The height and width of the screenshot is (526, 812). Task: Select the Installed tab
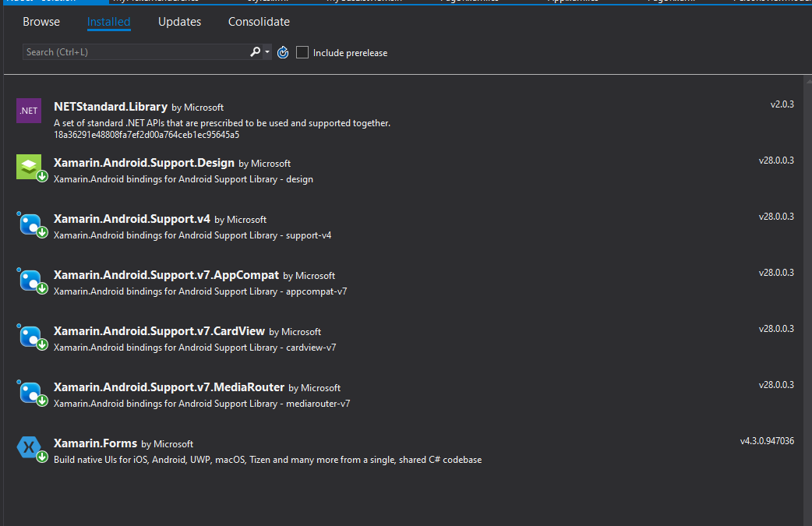tap(109, 22)
